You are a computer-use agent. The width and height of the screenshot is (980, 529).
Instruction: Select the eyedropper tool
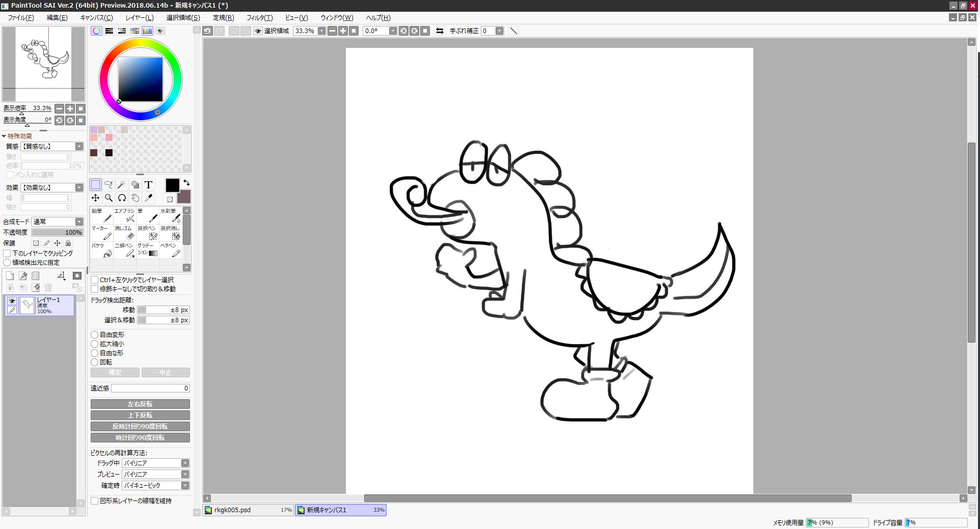(148, 198)
